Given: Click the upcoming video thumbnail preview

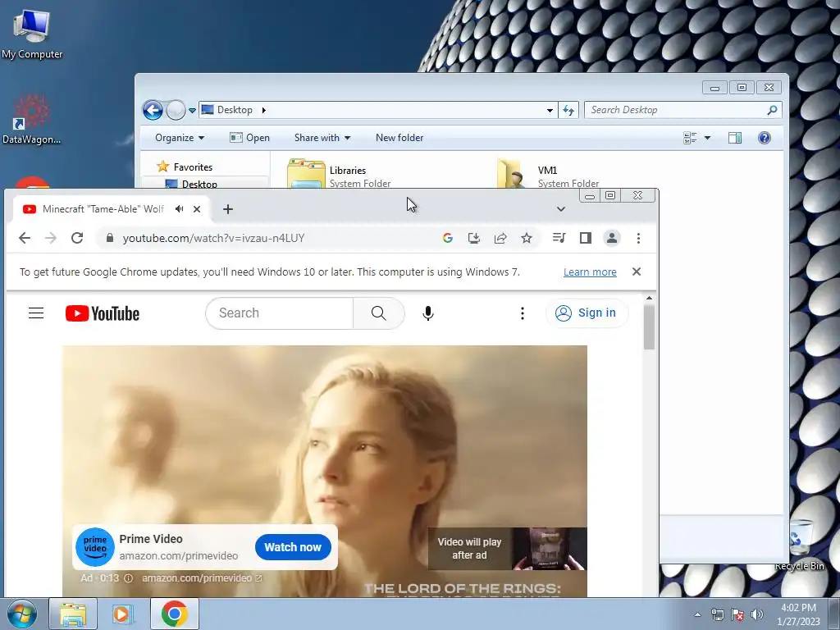Looking at the screenshot, I should pyautogui.click(x=549, y=549).
